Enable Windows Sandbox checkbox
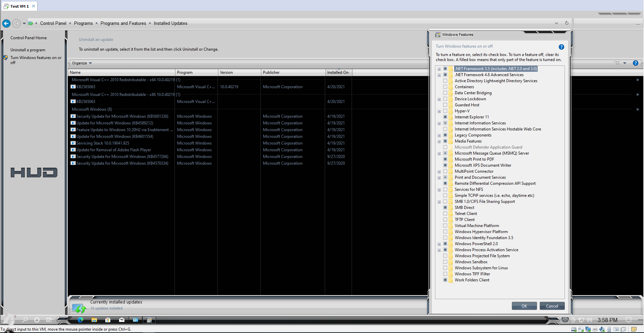 (x=445, y=262)
